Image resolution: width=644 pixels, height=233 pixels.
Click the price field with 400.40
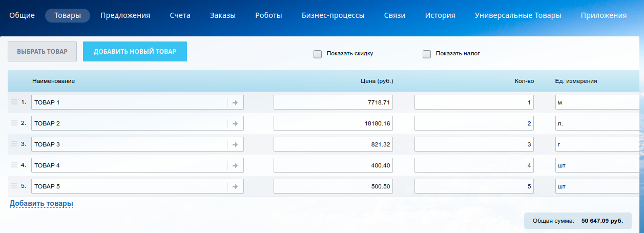[333, 165]
